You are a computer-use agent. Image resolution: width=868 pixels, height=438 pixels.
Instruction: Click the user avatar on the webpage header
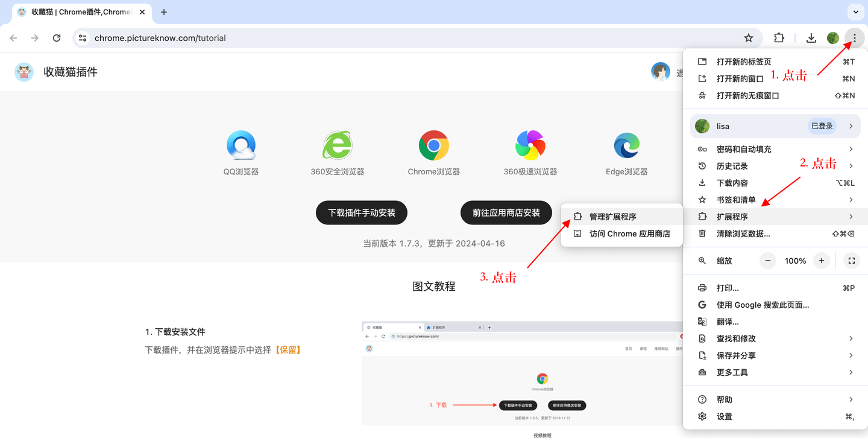(661, 72)
